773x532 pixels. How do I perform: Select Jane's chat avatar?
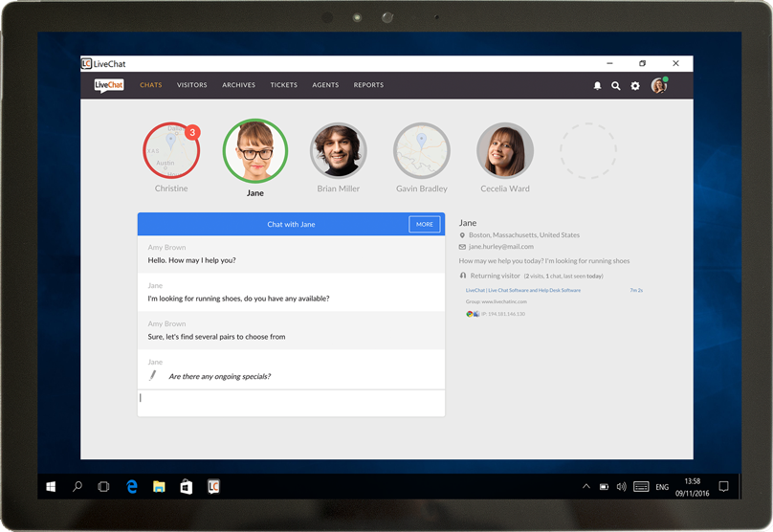(254, 150)
